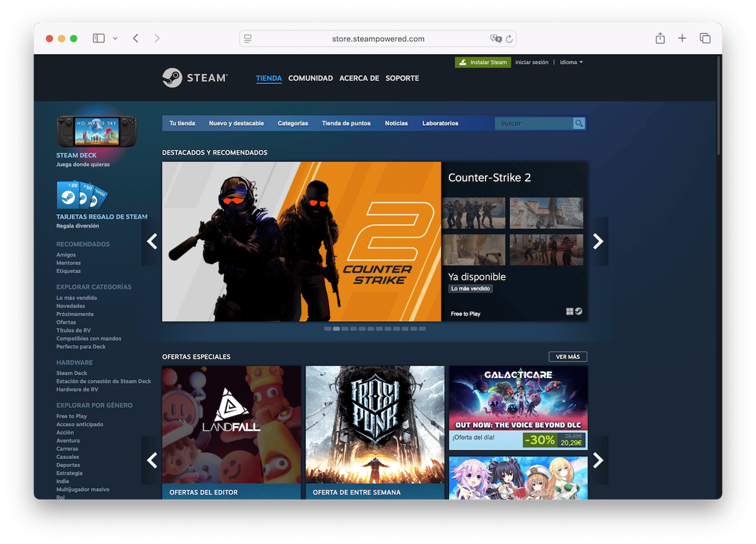Click the Lo más vendido tag on Counter-Strike 2
This screenshot has height=544, width=756.
pos(471,288)
